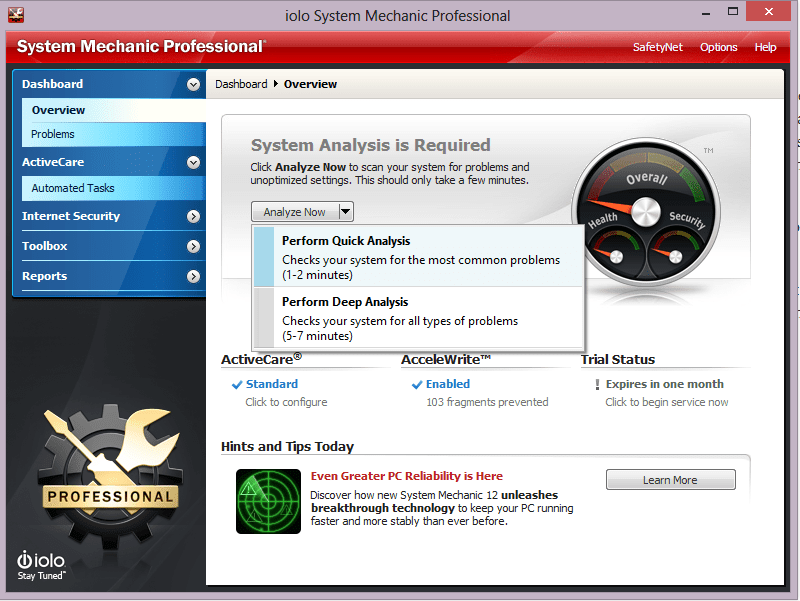Choose Perform Deep Analysis option
The height and width of the screenshot is (601, 800).
pos(418,317)
